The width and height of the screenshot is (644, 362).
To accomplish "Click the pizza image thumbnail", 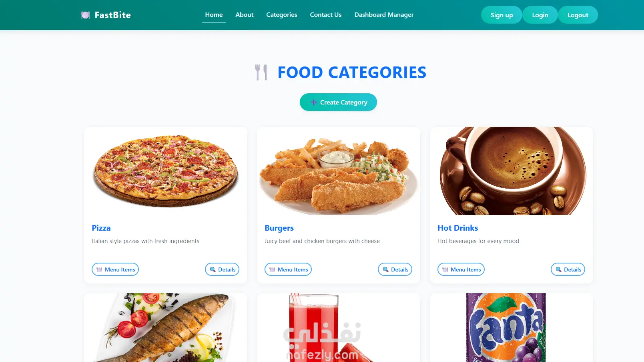I will 166,171.
